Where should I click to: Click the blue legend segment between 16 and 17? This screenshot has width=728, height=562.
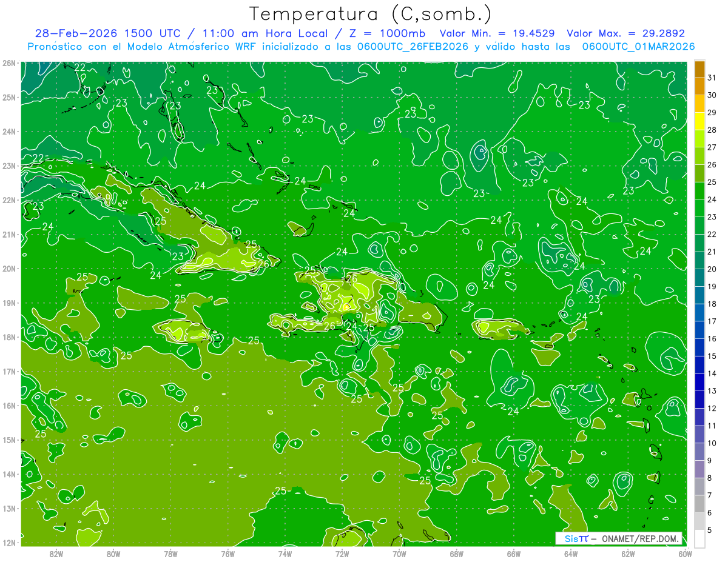pyautogui.click(x=699, y=330)
